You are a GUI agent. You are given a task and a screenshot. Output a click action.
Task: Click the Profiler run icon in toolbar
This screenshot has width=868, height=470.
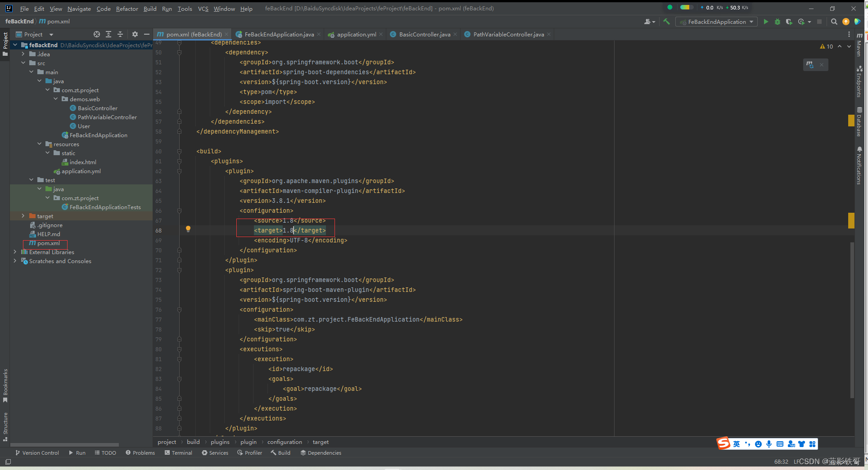point(801,22)
